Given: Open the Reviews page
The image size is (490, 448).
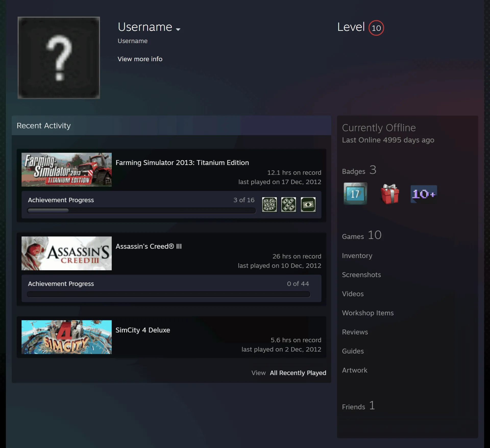Looking at the screenshot, I should coord(355,332).
